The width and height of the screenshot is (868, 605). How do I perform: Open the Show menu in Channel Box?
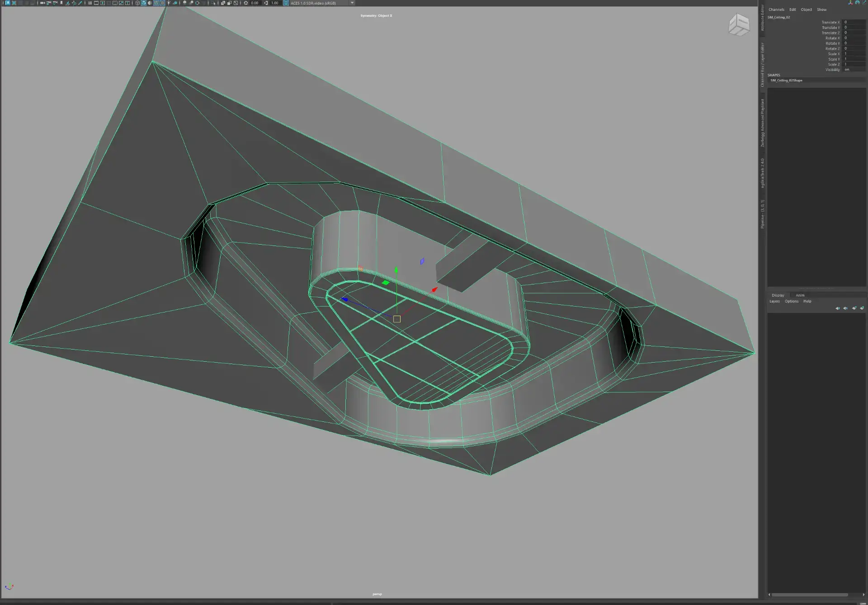coord(821,9)
